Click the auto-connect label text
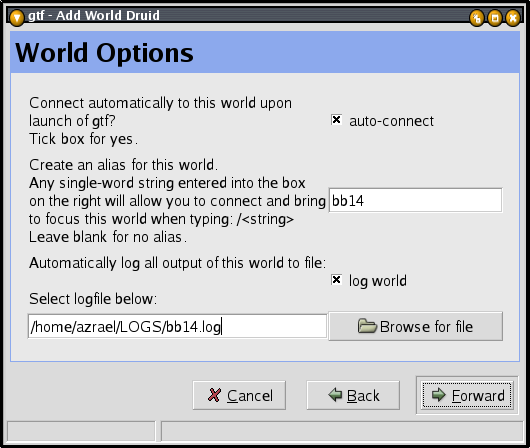The width and height of the screenshot is (530, 448). pos(391,121)
